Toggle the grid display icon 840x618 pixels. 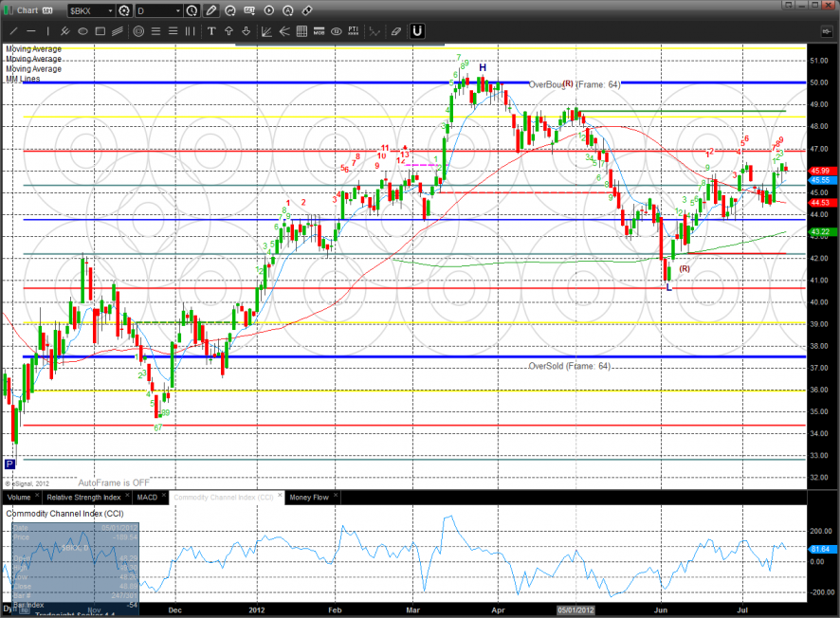[x=301, y=31]
